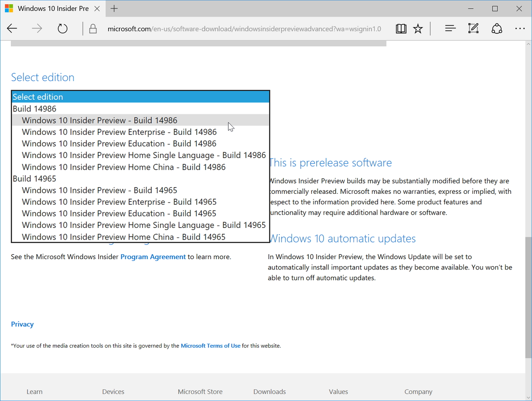The height and width of the screenshot is (401, 532).
Task: Open Reading view
Action: 401,28
